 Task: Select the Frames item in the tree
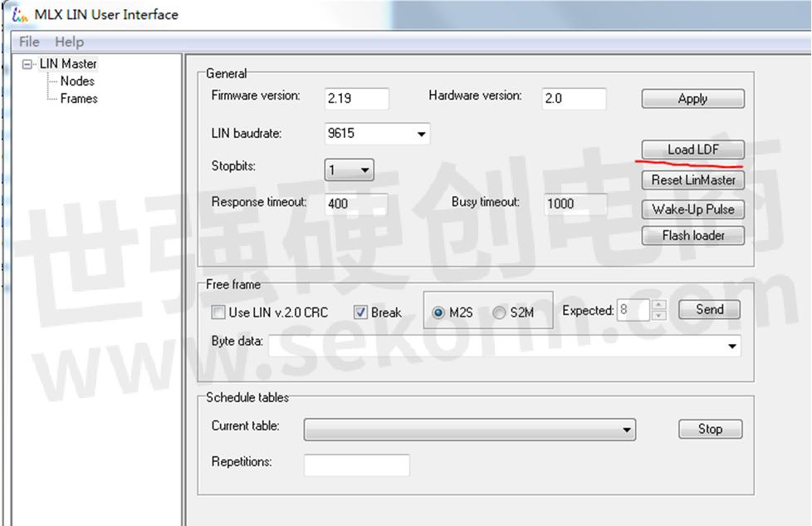(x=80, y=98)
